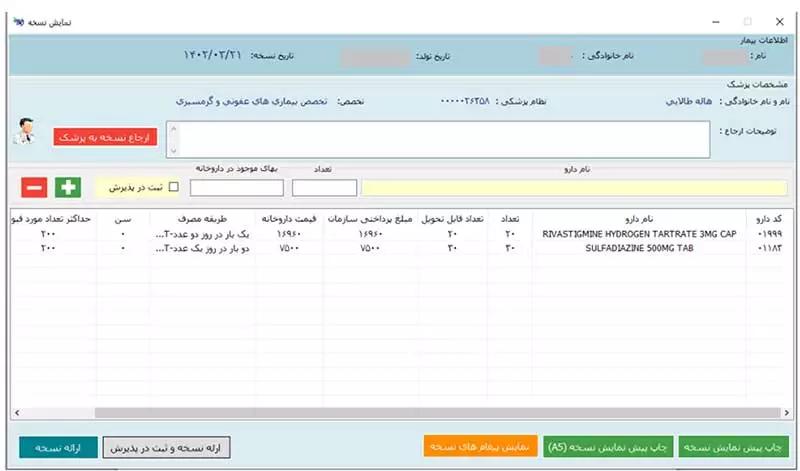Click the horizontal scrollbar right arrow

[786, 412]
